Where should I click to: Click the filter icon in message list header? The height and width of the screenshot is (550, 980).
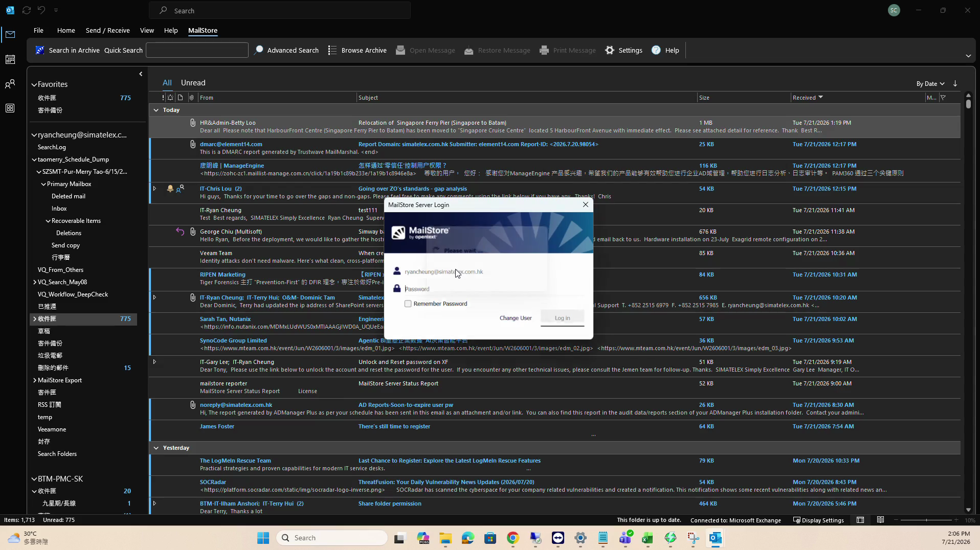click(943, 98)
